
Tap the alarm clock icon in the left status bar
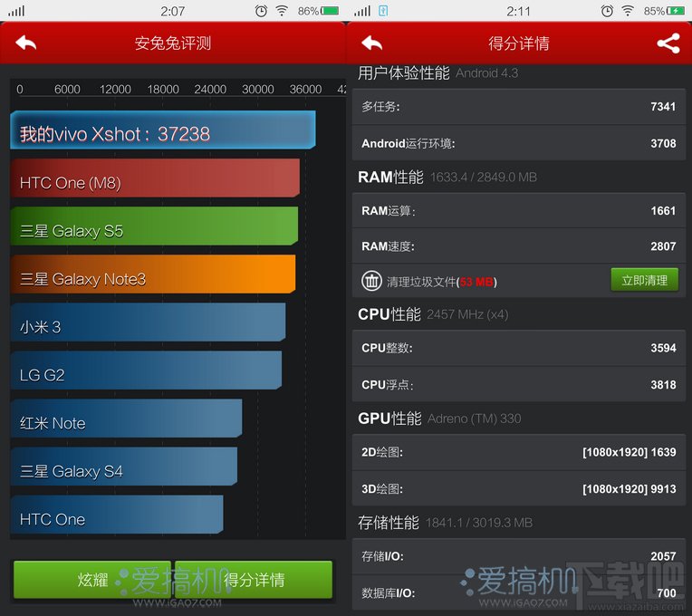[x=261, y=11]
